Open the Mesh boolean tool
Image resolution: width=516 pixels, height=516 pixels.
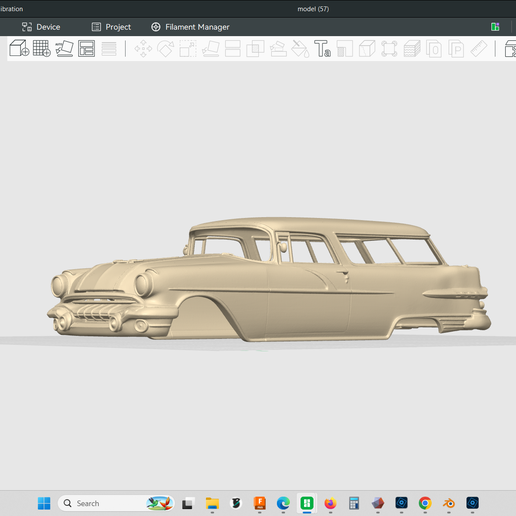click(x=255, y=49)
